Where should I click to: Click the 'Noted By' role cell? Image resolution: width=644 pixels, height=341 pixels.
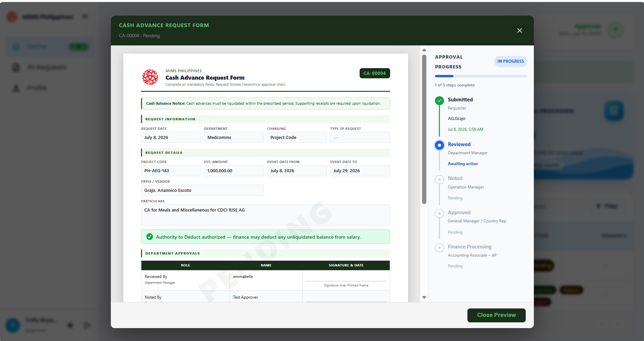point(185,297)
